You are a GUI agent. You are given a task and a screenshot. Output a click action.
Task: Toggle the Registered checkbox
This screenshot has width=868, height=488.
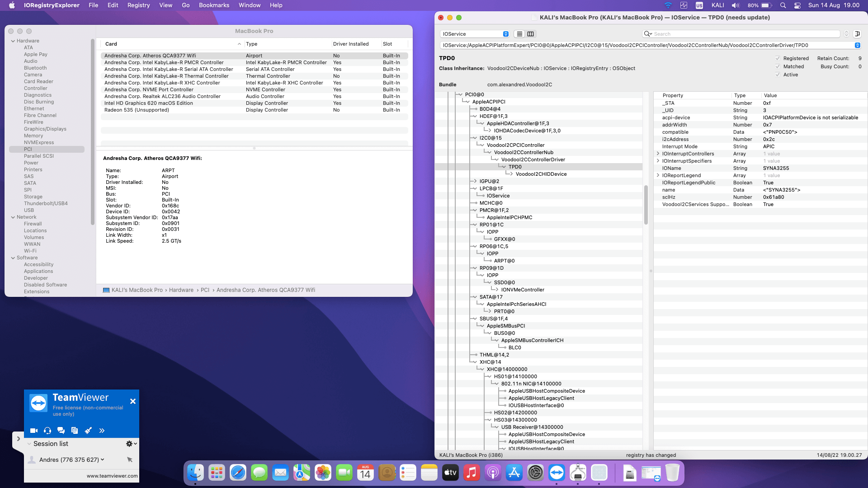(x=778, y=58)
